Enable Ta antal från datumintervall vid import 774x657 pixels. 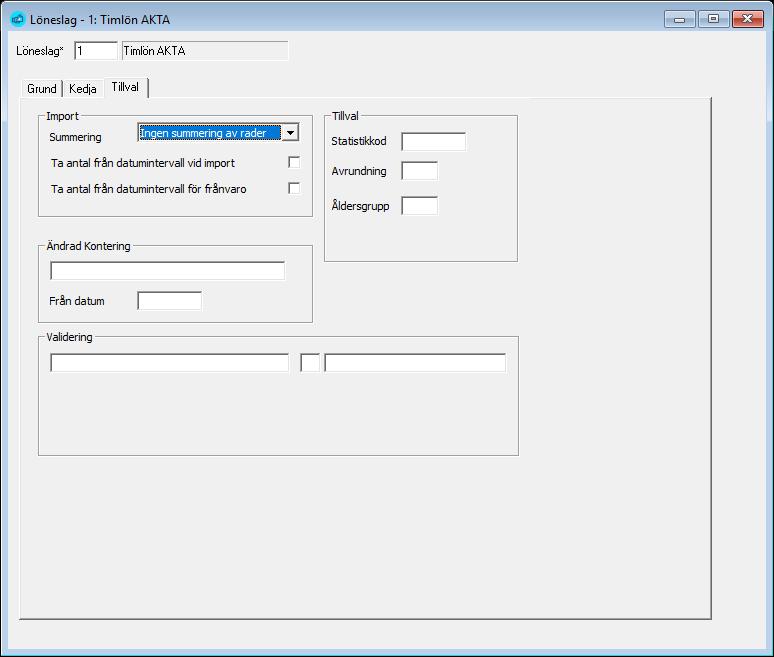(x=294, y=162)
